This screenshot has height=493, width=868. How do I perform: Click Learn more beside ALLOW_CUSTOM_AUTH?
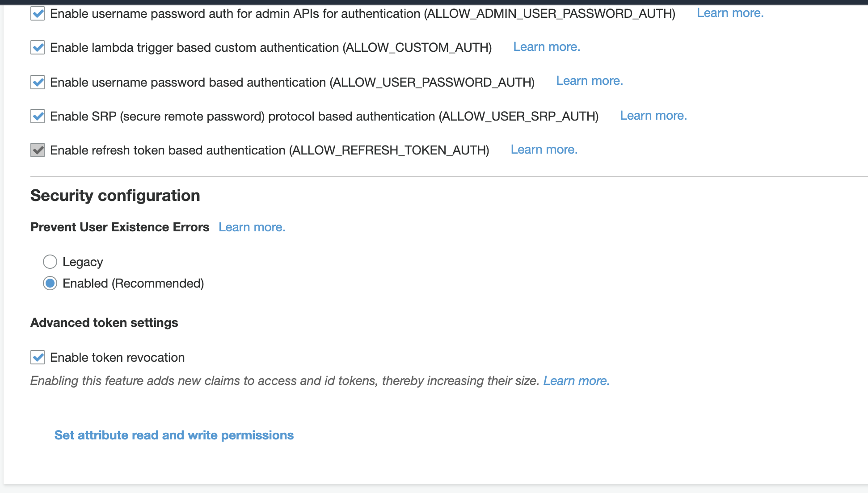(x=546, y=46)
